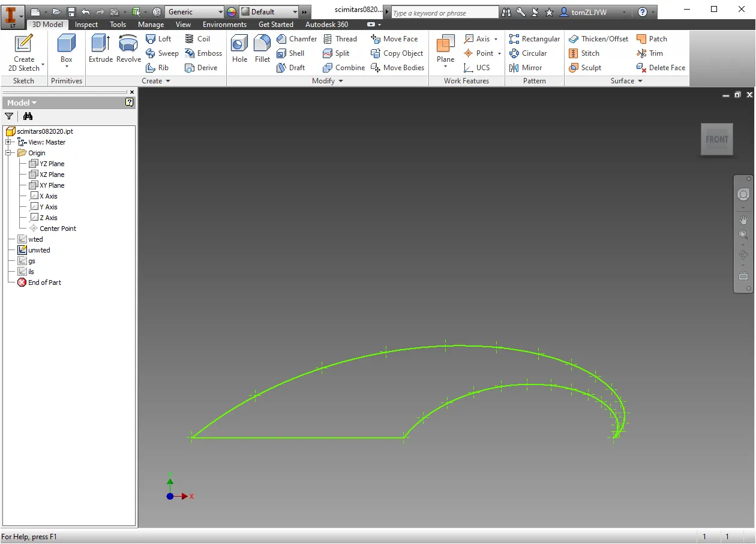Image resolution: width=756 pixels, height=544 pixels.
Task: Select the unwted sketch in browser
Action: (39, 250)
